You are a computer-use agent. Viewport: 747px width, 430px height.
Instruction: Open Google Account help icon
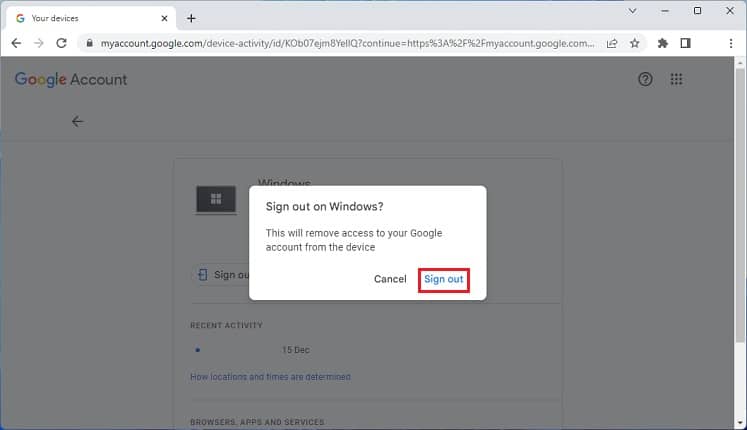645,79
